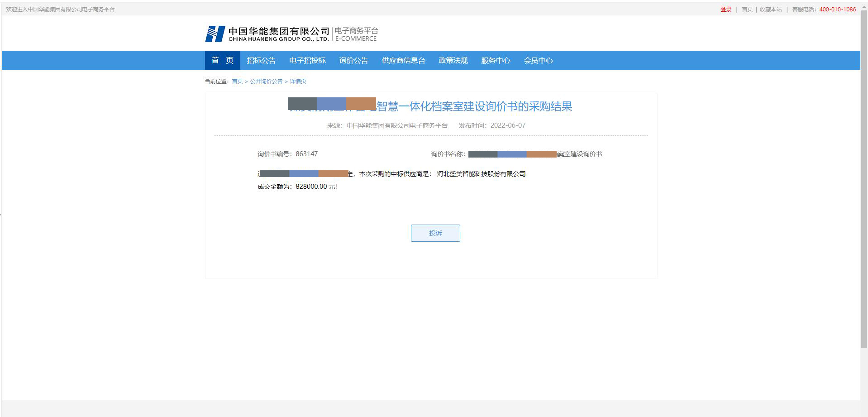Select the inquiry number 863147
This screenshot has width=868, height=417.
[307, 154]
